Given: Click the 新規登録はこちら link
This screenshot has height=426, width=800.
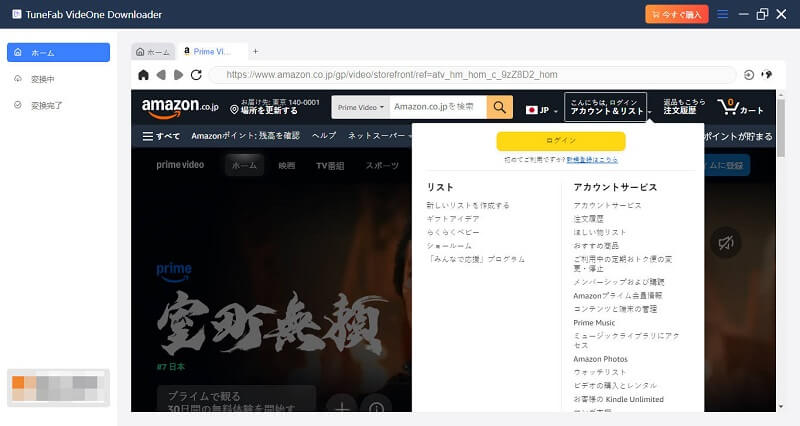Looking at the screenshot, I should point(592,160).
